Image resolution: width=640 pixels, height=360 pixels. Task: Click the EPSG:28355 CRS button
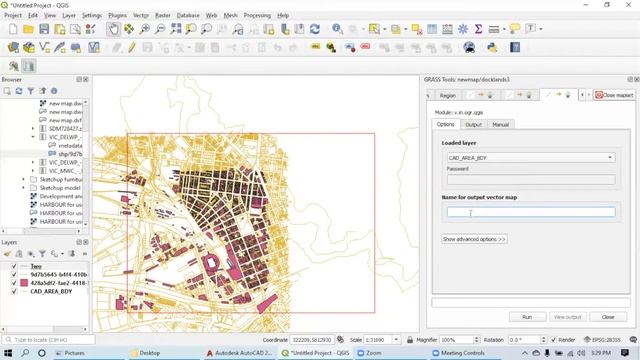tap(602, 340)
